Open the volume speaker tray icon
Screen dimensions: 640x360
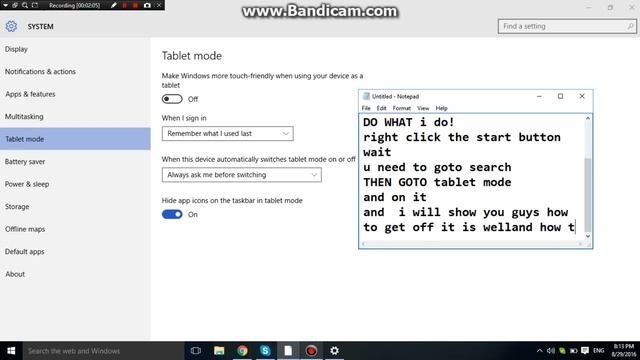point(551,351)
